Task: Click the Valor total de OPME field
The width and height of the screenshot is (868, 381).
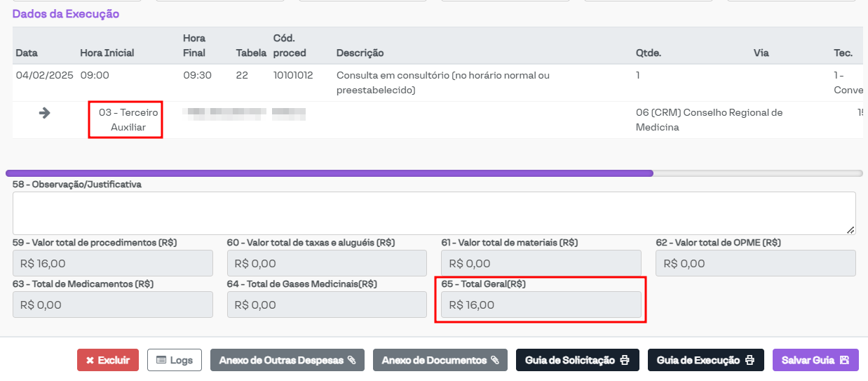Action: [x=755, y=263]
